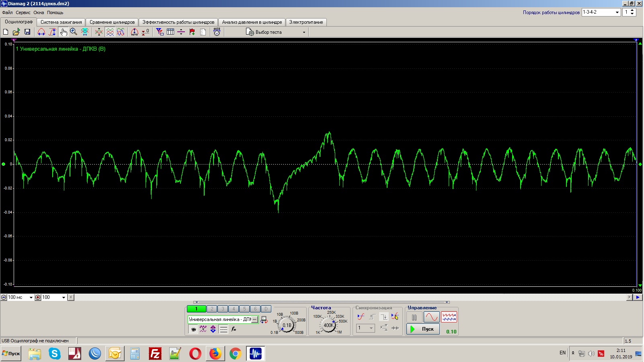Click the zoom-out minus icon near 100 мс

[x=4, y=297]
